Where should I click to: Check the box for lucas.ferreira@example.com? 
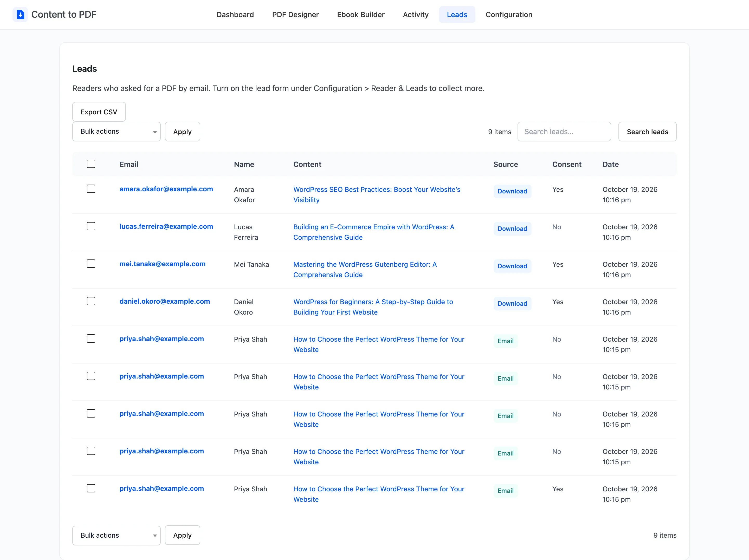point(91,226)
